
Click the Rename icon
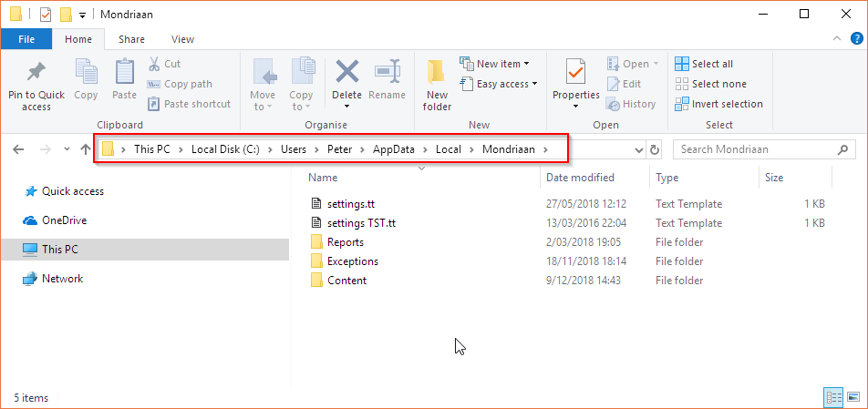pyautogui.click(x=387, y=71)
